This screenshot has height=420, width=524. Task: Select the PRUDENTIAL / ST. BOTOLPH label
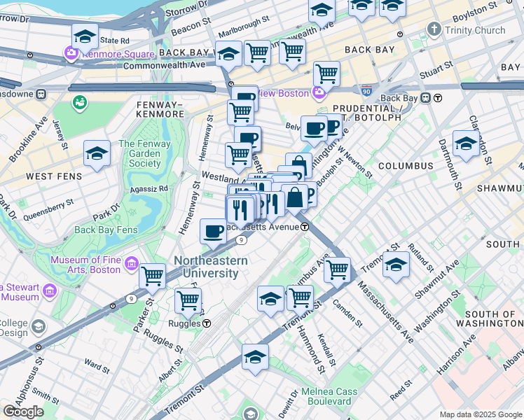[x=368, y=113]
